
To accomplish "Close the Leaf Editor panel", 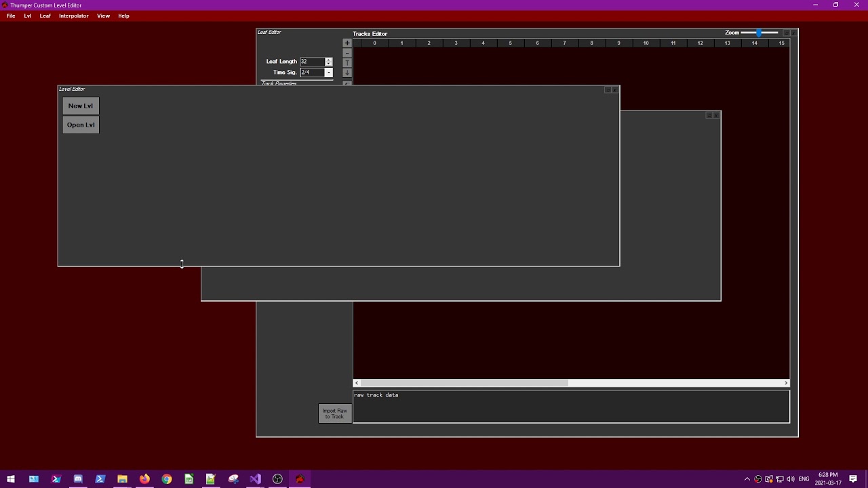I will [793, 33].
